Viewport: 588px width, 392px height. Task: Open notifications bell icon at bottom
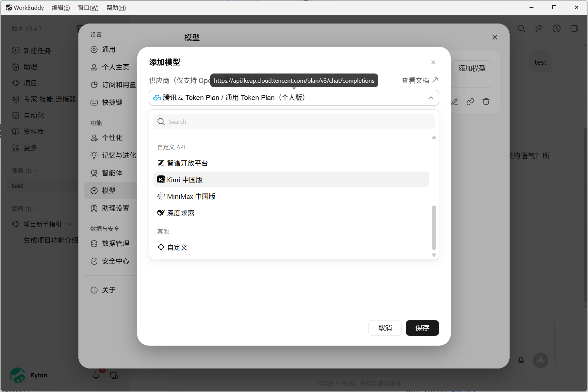pyautogui.click(x=96, y=375)
